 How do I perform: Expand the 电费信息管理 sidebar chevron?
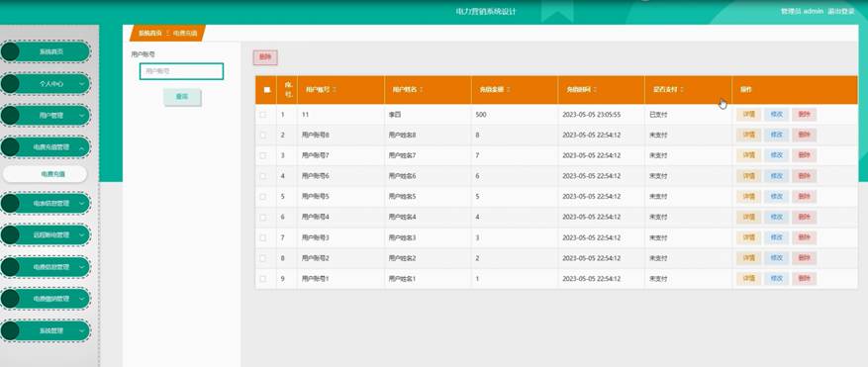coord(82,267)
